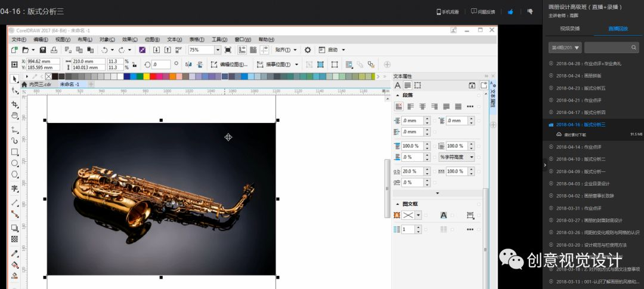Image resolution: width=644 pixels, height=289 pixels.
Task: Click the lesson search field
Action: [612, 48]
